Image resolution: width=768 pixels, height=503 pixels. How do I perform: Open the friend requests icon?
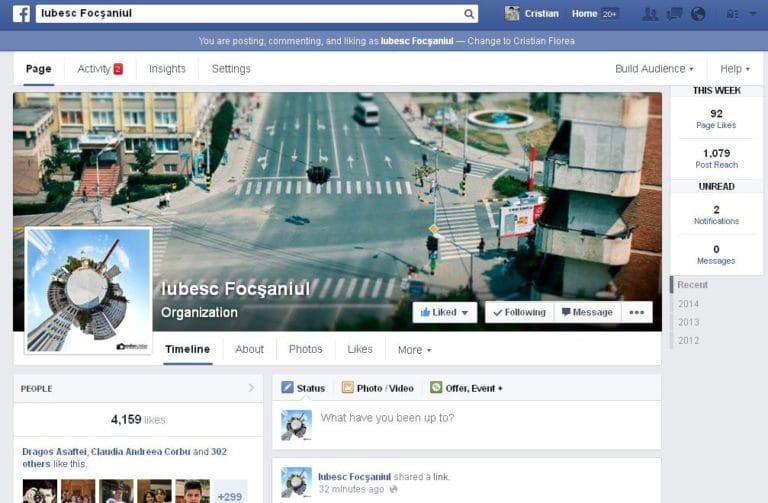(650, 14)
